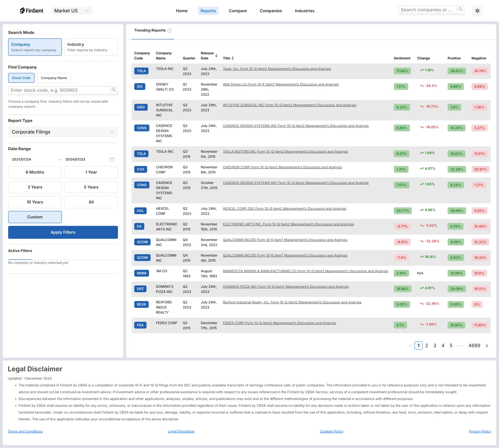
Task: Open the Privacy Policy link
Action: [480, 431]
